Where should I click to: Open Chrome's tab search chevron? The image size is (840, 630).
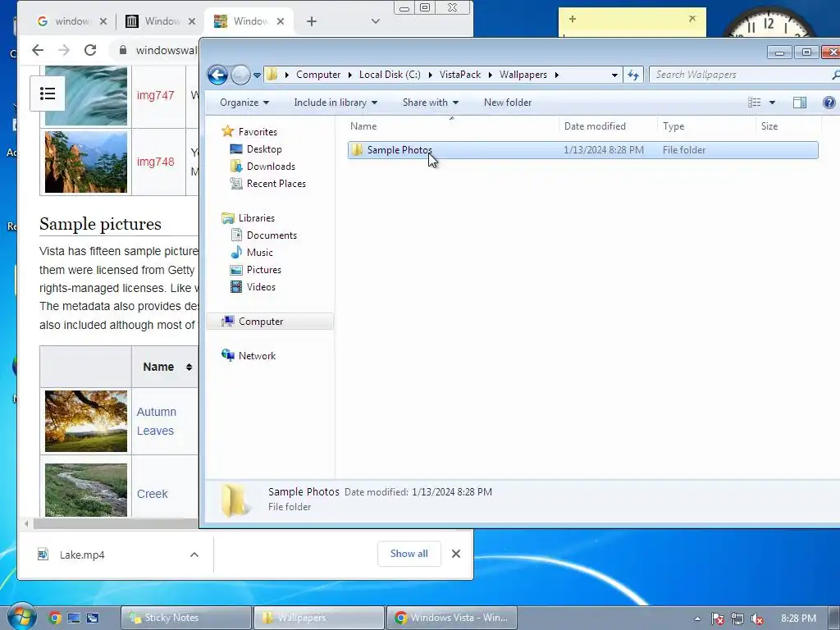tap(375, 21)
